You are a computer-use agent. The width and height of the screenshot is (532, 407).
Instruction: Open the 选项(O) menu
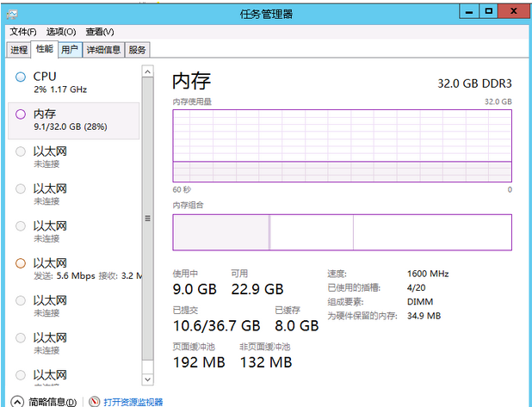pyautogui.click(x=61, y=32)
